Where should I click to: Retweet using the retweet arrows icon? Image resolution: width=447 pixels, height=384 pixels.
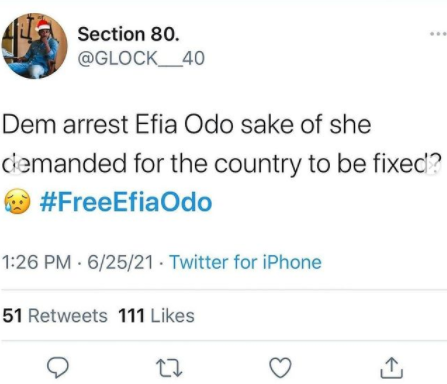click(169, 367)
